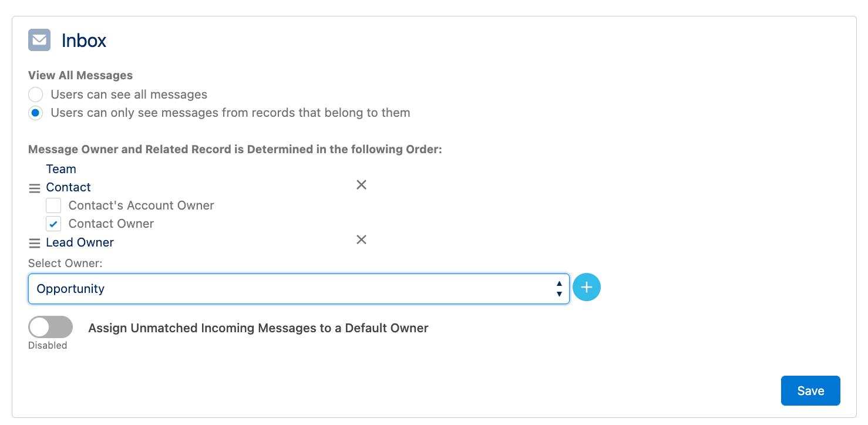Click the Lead Owner label in the list
Viewport: 868px width, 425px height.
[x=80, y=242]
